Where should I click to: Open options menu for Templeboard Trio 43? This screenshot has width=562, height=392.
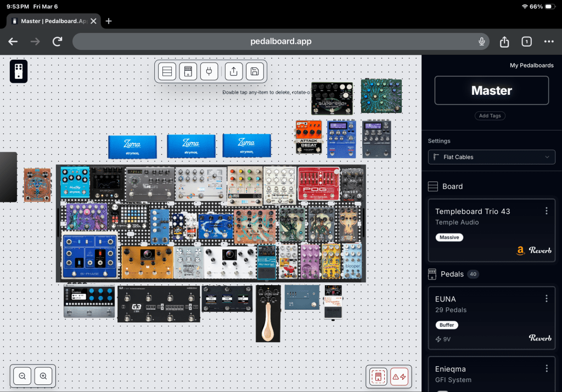pos(546,211)
